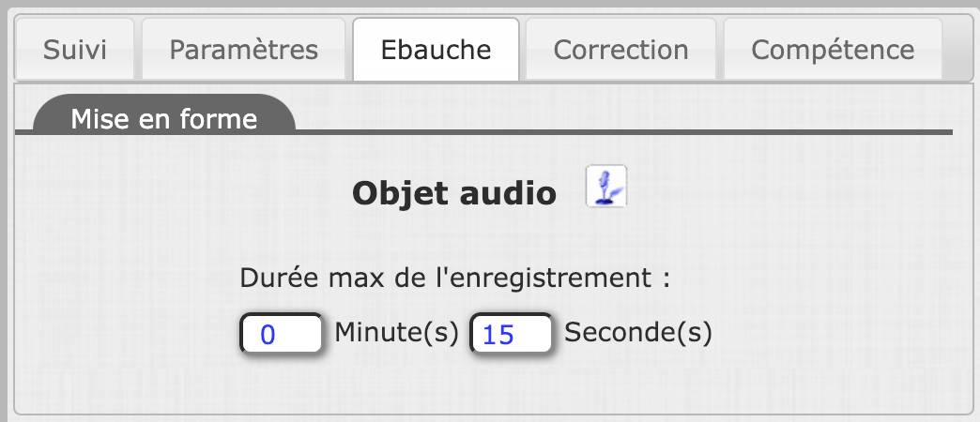Click the microphone icon beside Objet audio

pos(605,186)
